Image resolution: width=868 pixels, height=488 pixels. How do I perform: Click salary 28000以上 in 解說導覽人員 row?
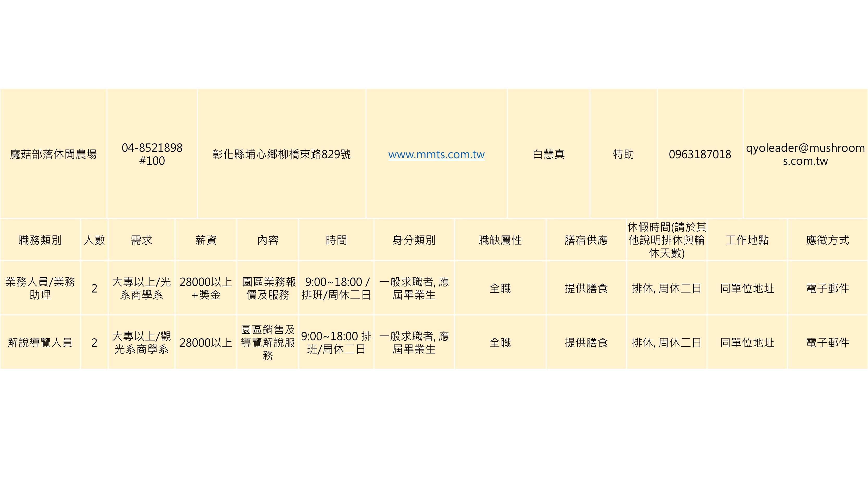point(206,342)
